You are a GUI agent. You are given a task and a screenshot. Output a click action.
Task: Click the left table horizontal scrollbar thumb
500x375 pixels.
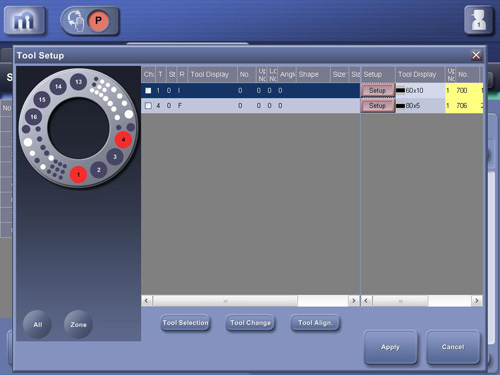coord(225,301)
